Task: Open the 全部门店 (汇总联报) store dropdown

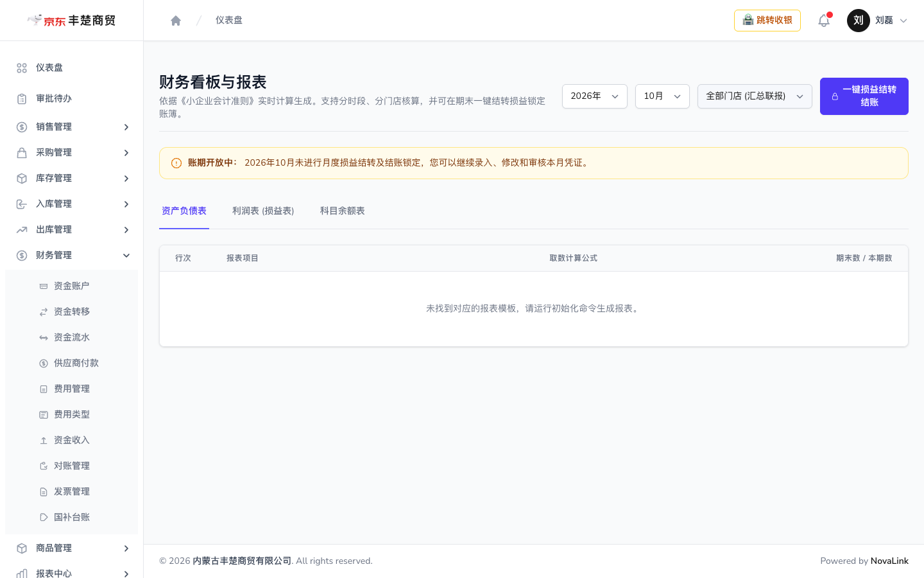Action: (x=755, y=96)
